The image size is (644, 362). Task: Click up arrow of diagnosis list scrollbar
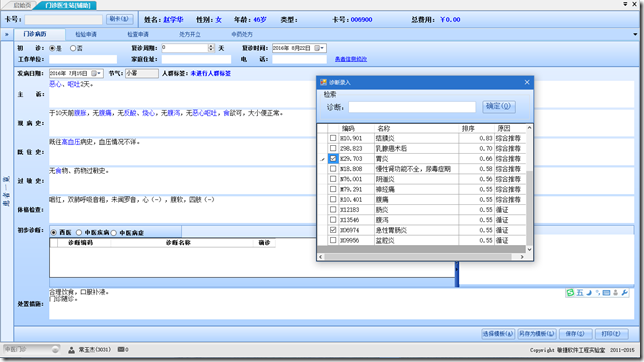(529, 128)
